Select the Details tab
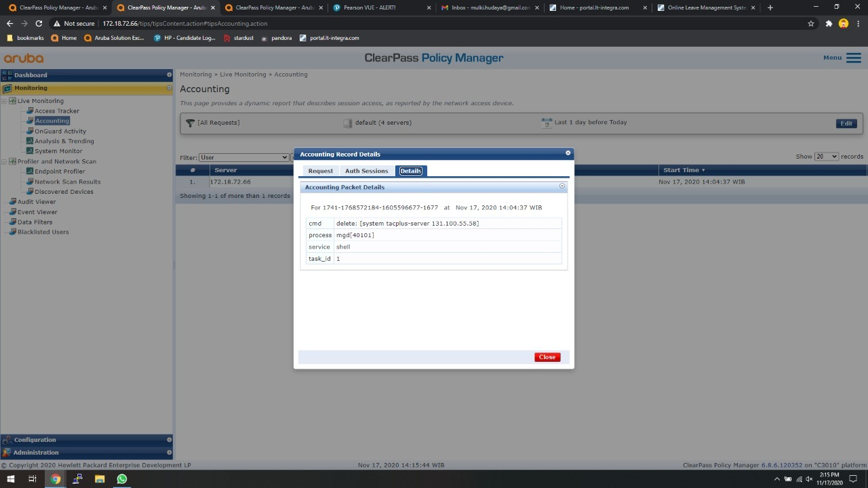This screenshot has width=868, height=488. (410, 171)
